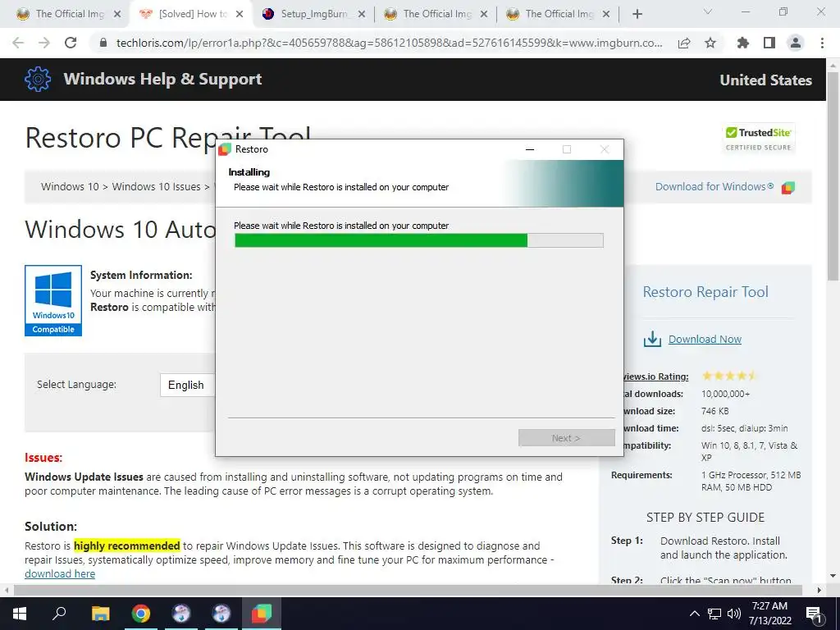This screenshot has width=840, height=630.
Task: Click the Windows Help gear logo
Action: point(38,80)
